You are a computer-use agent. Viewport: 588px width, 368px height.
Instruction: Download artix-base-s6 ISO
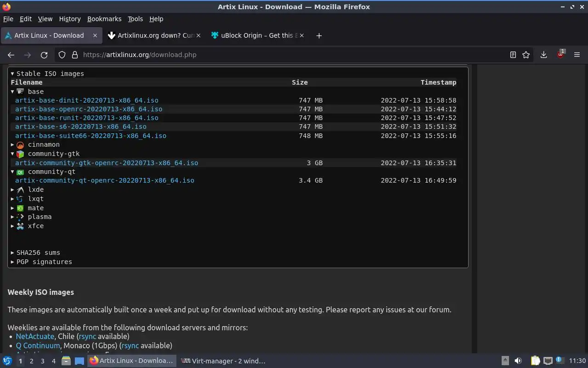point(81,126)
